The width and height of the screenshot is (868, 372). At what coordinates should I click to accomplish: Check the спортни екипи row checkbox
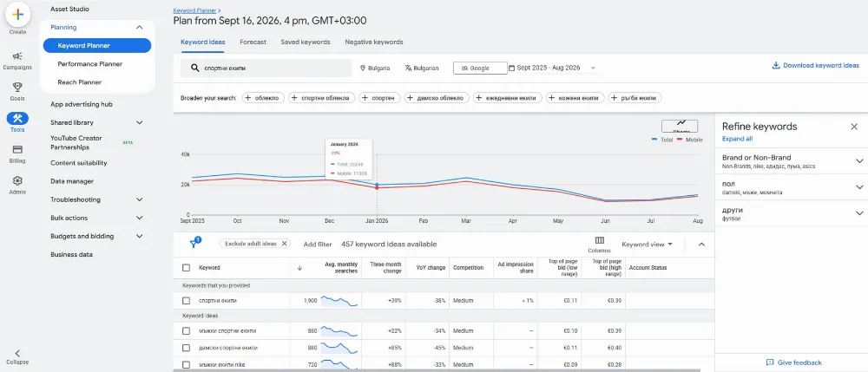[x=186, y=301]
